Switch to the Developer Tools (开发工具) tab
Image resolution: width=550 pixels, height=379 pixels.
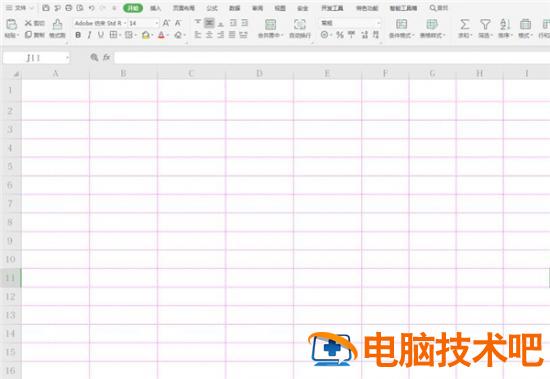coord(332,8)
